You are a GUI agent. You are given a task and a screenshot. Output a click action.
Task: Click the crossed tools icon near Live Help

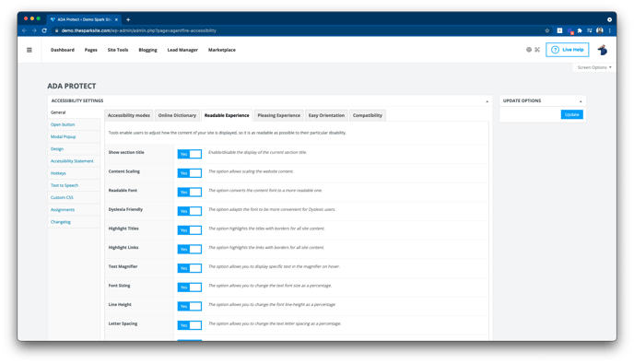coord(537,50)
